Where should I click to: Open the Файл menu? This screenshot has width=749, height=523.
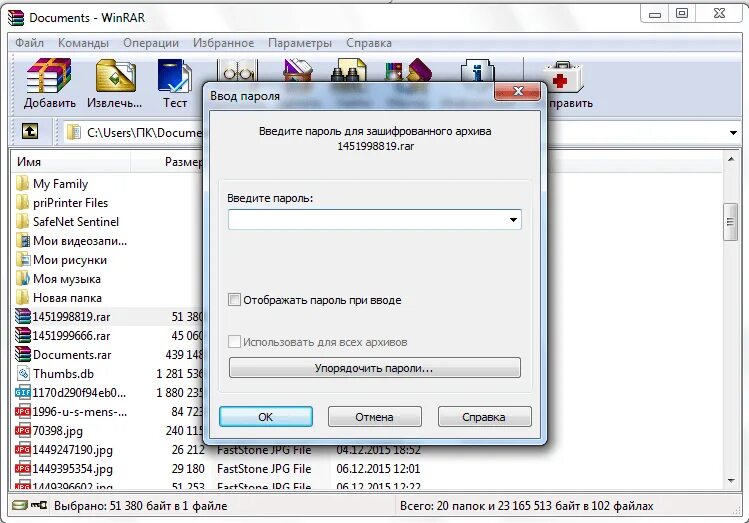click(x=30, y=43)
